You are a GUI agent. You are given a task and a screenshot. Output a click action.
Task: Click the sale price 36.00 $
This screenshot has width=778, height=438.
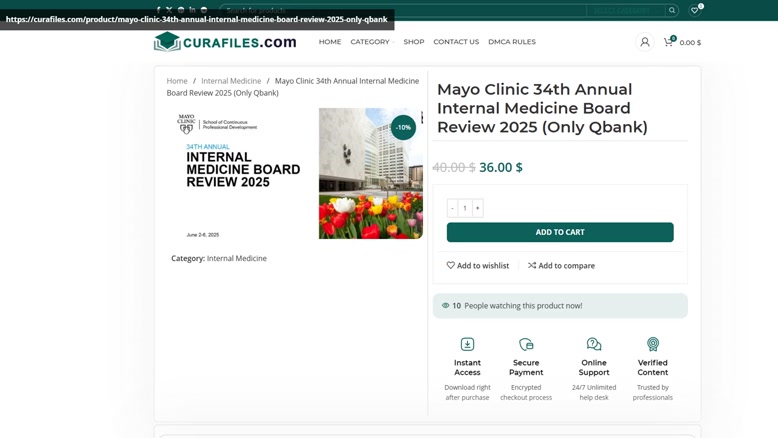[x=501, y=167]
